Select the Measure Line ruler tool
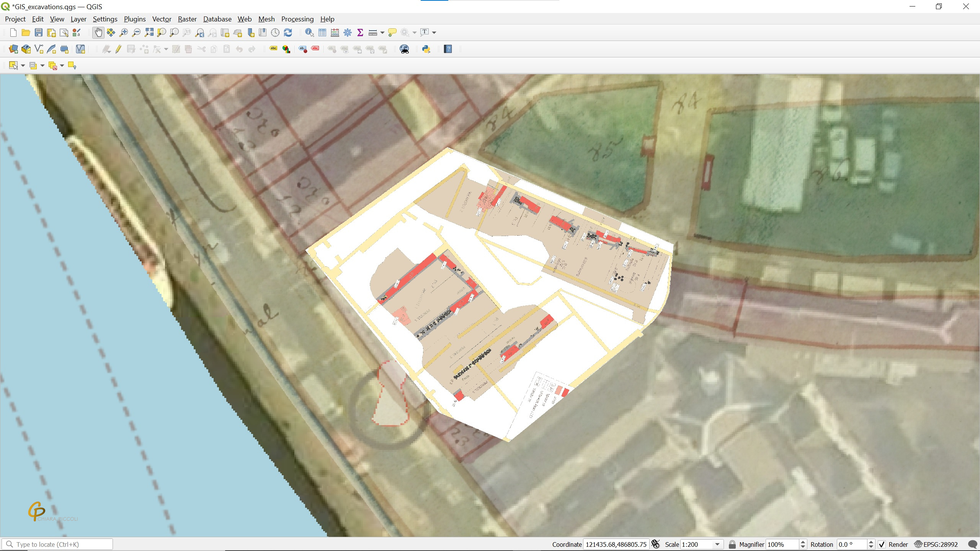 click(x=372, y=33)
